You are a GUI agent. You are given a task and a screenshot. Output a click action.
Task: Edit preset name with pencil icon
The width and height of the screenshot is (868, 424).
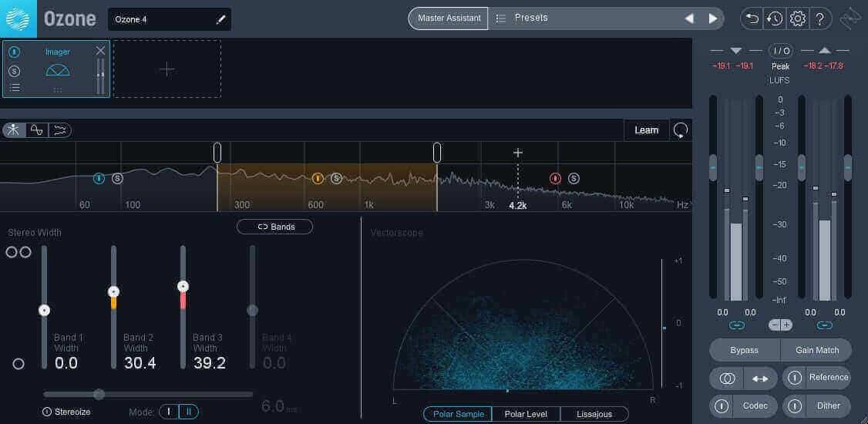[x=220, y=20]
